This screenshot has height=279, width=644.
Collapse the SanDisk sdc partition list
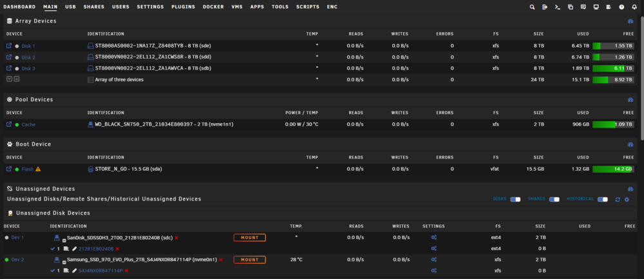(64, 240)
